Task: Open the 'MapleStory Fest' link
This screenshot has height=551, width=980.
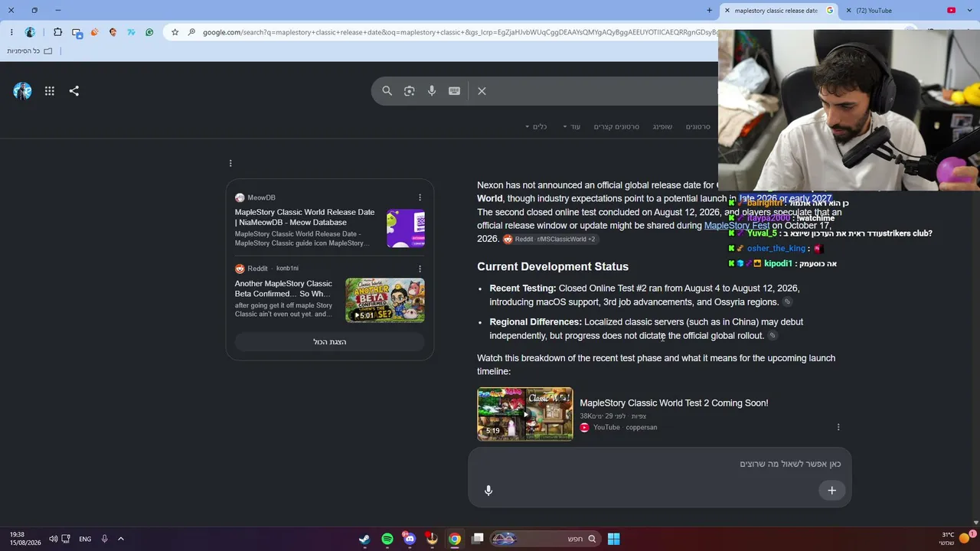Action: click(x=737, y=226)
